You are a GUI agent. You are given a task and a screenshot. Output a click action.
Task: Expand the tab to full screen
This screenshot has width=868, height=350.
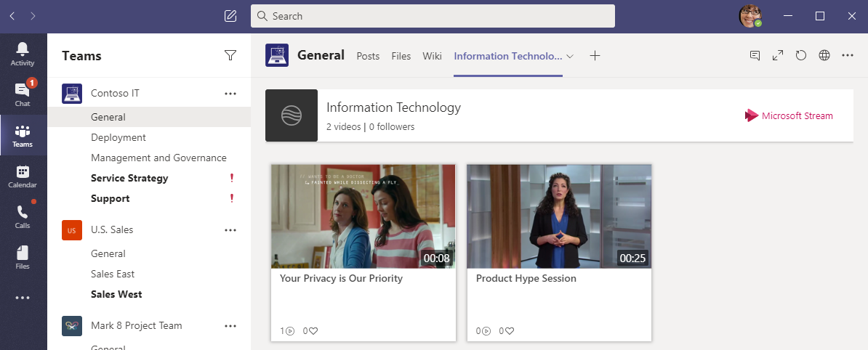(x=778, y=55)
